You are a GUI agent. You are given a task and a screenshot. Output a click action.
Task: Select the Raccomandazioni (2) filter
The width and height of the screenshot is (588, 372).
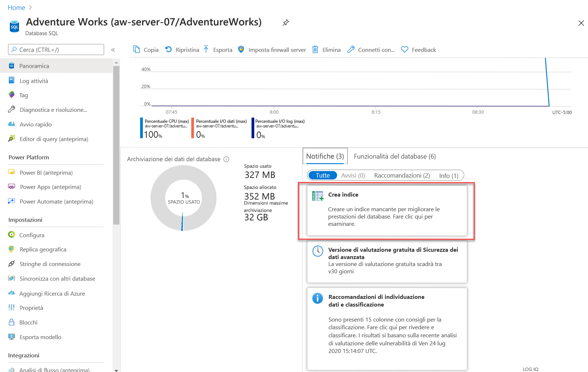402,175
